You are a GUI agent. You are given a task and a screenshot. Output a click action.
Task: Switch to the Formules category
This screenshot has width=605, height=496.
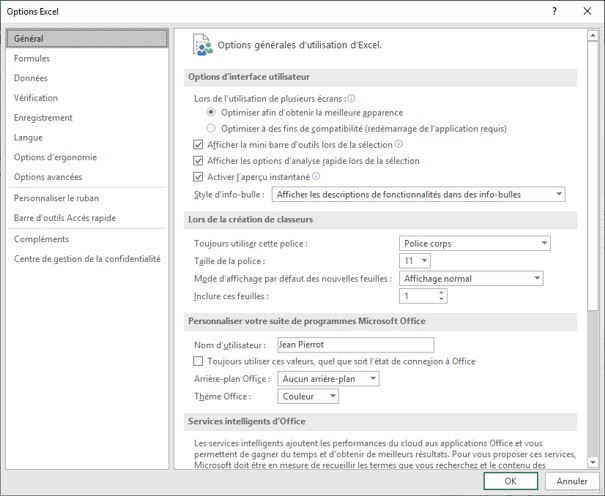pyautogui.click(x=32, y=58)
